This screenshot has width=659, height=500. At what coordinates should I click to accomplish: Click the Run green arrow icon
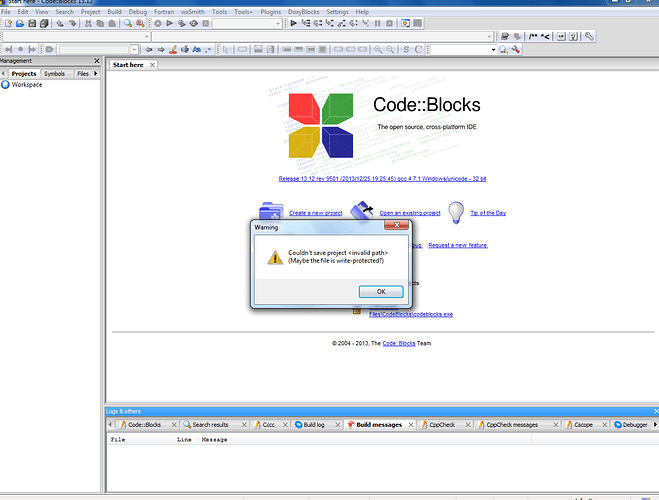pos(169,24)
